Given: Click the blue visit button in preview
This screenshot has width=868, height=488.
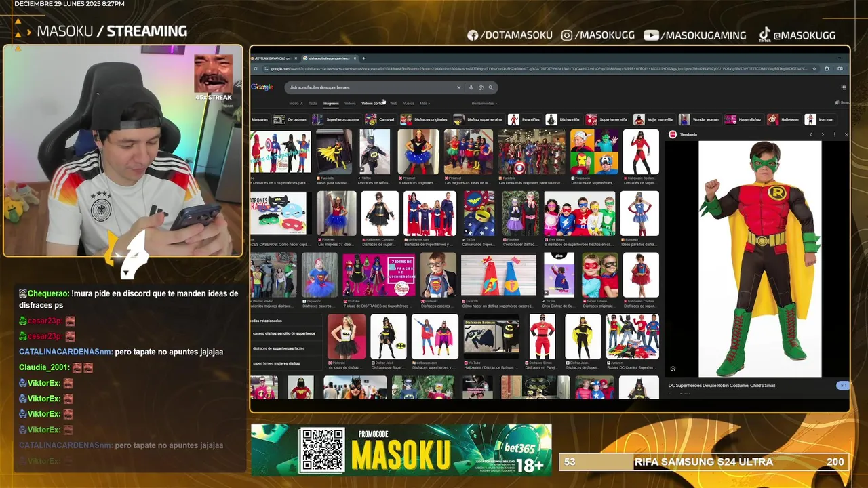Looking at the screenshot, I should [843, 385].
